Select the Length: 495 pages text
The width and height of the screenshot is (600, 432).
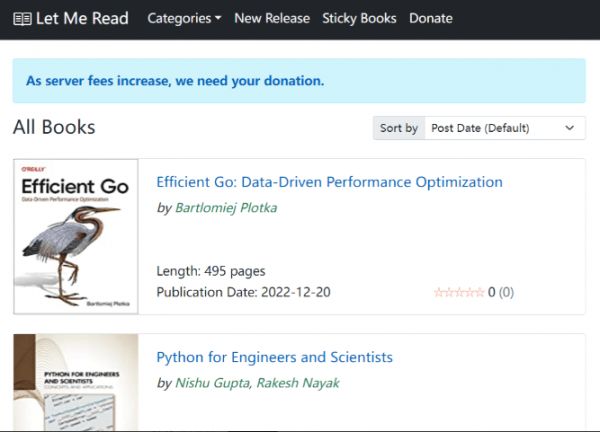pos(211,271)
